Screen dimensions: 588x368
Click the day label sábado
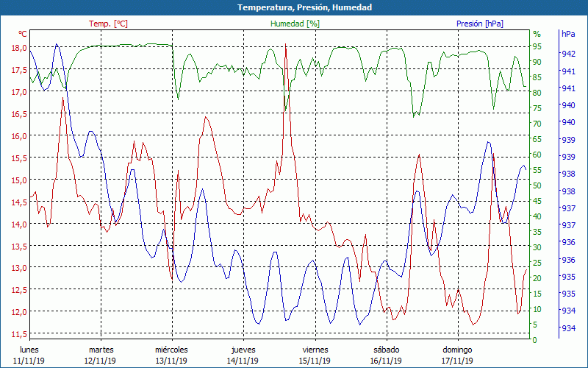(387, 350)
